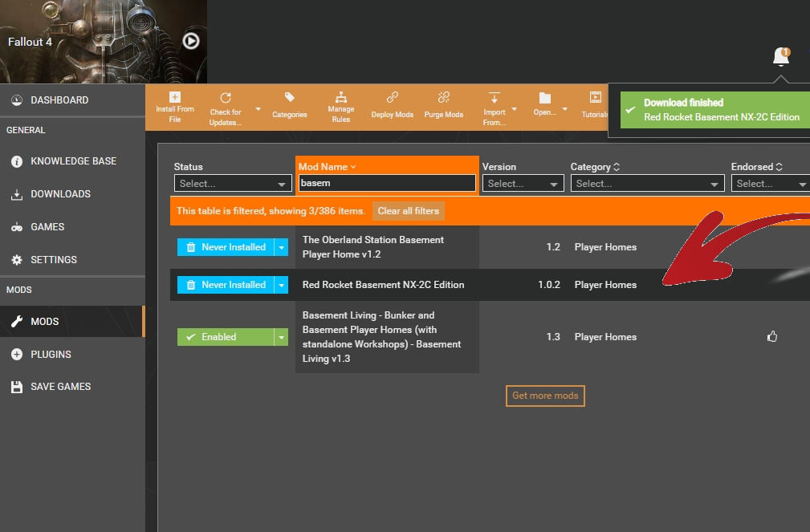Launch Fallout 4 with the play icon
Viewport: 810px width, 532px height.
(x=190, y=41)
